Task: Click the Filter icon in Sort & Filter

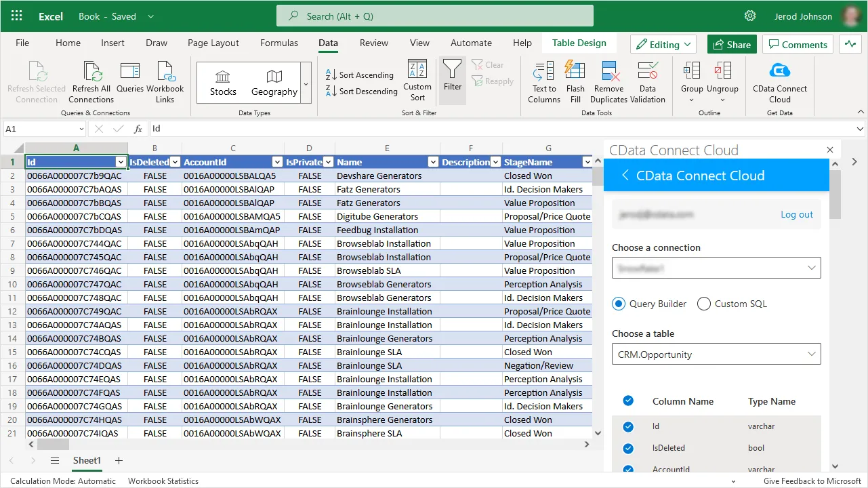Action: pyautogui.click(x=452, y=77)
